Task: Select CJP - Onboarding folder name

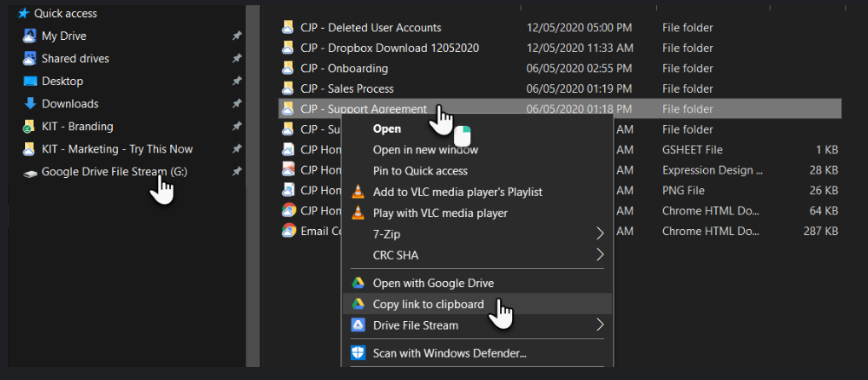Action: coord(345,69)
